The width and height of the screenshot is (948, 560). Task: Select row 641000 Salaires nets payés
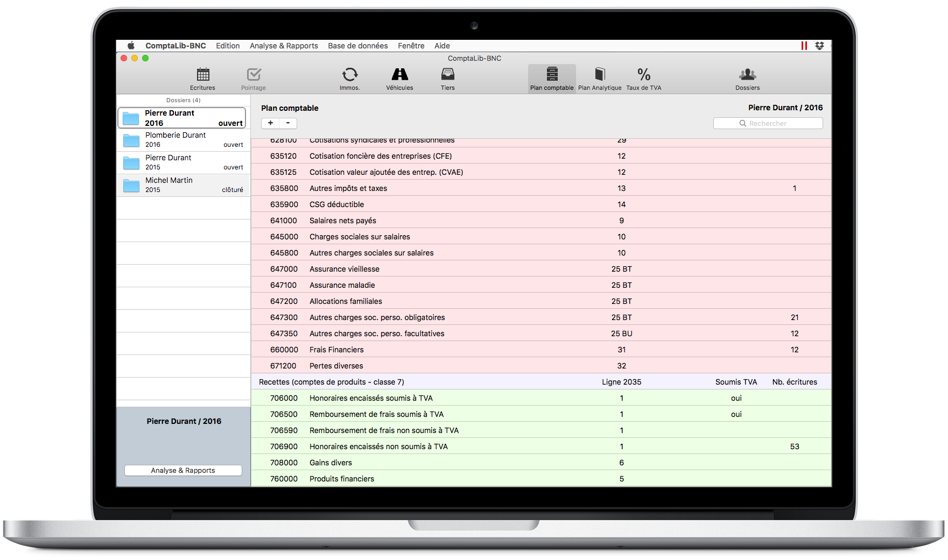point(541,221)
